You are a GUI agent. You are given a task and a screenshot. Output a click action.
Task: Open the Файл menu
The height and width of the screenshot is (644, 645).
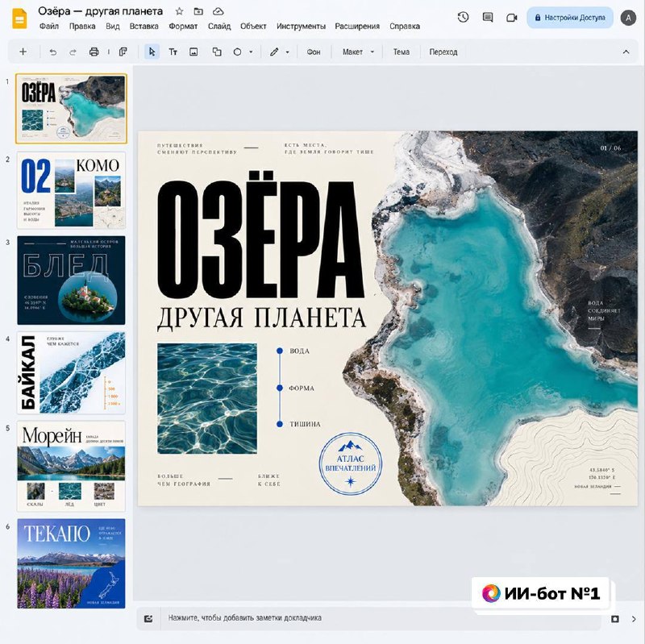(49, 27)
